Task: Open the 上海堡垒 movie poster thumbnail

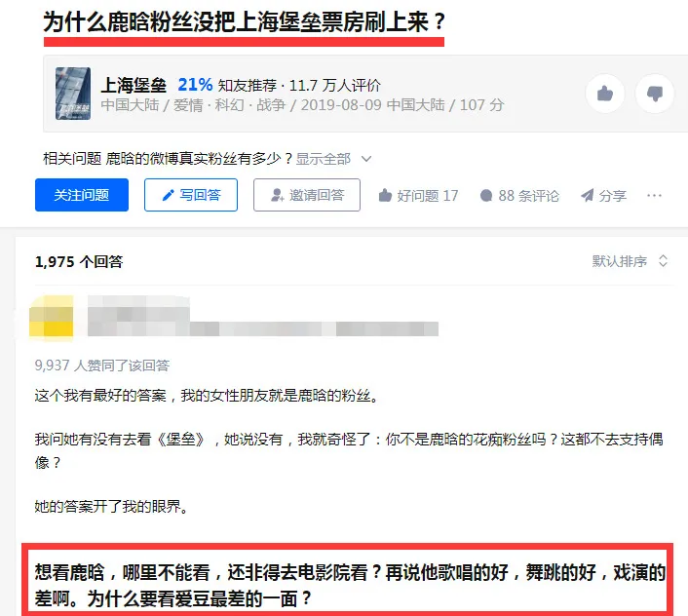Action: coord(73,94)
